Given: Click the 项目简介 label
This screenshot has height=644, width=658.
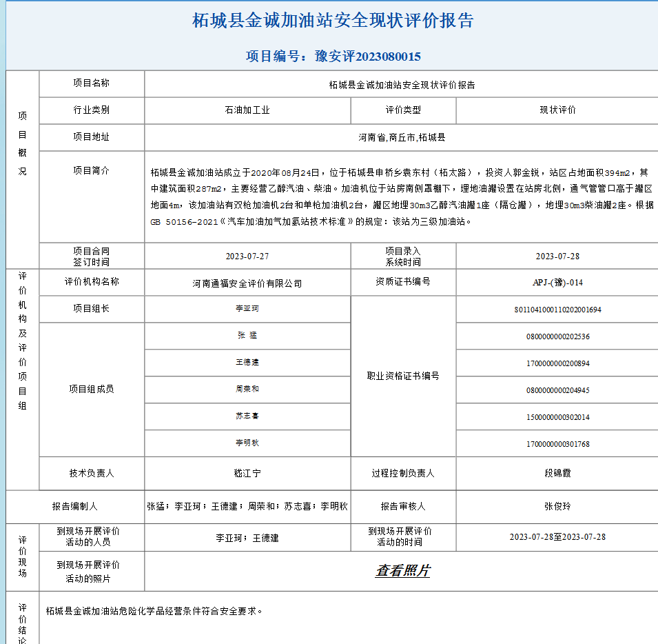Looking at the screenshot, I should 92,170.
